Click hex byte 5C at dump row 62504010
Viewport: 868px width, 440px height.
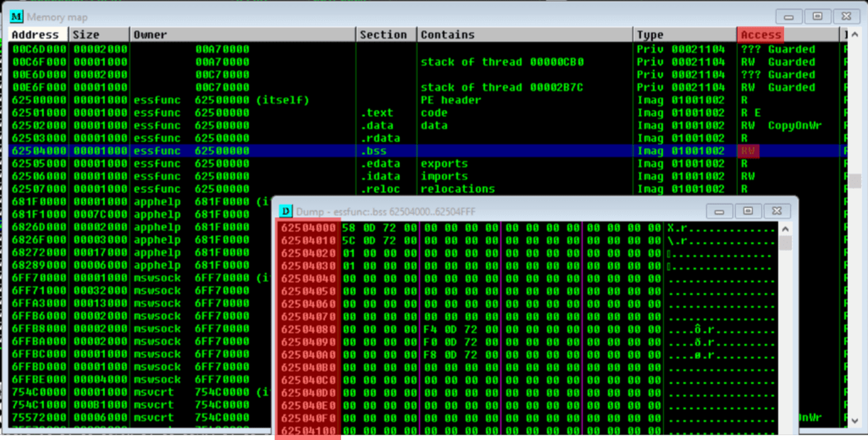click(x=349, y=240)
